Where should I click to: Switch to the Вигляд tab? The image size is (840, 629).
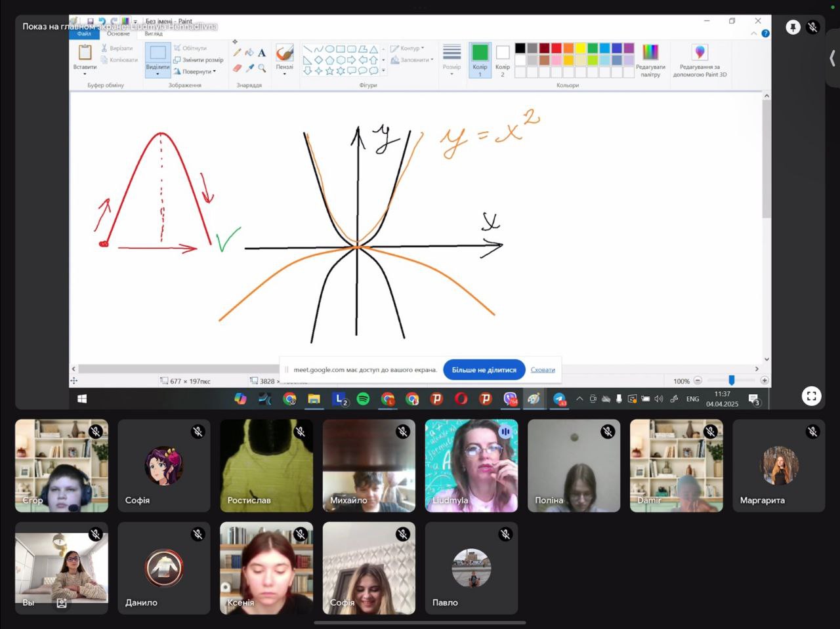pos(154,33)
